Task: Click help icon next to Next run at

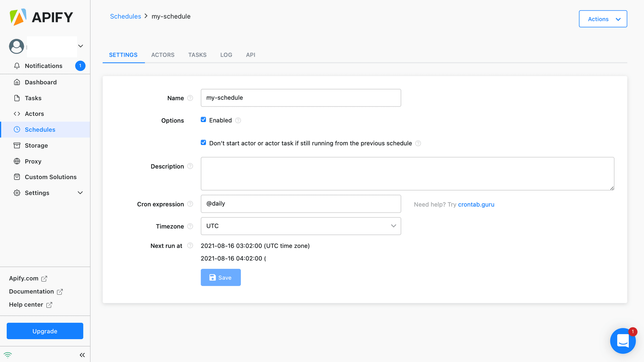Action: (190, 246)
